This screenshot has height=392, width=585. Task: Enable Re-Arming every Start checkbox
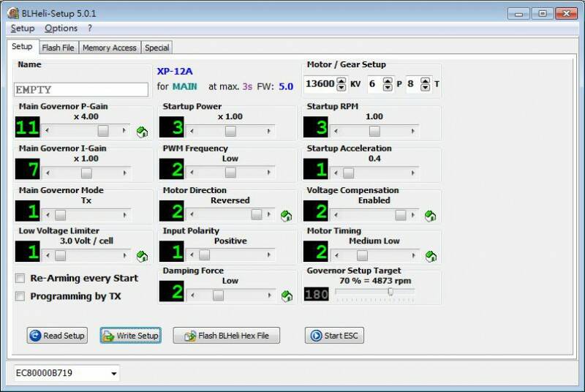pyautogui.click(x=20, y=278)
